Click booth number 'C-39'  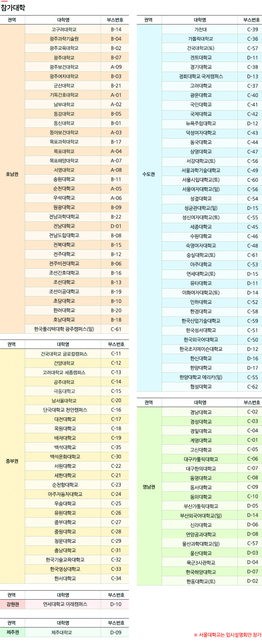point(253,30)
